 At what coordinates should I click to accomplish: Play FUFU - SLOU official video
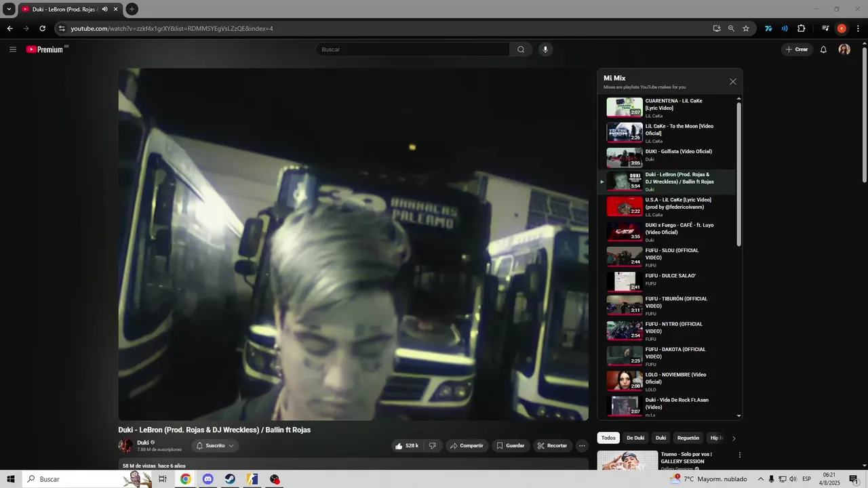click(667, 257)
